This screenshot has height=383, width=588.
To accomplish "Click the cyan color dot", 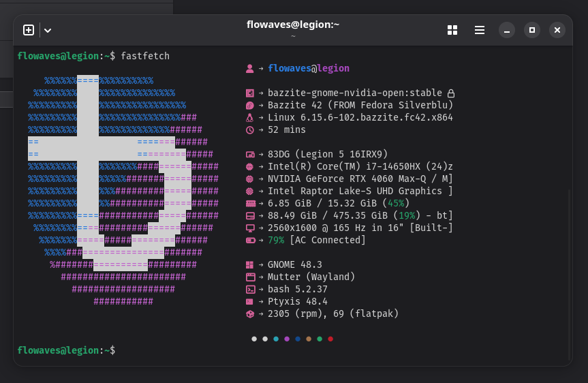I will [276, 339].
